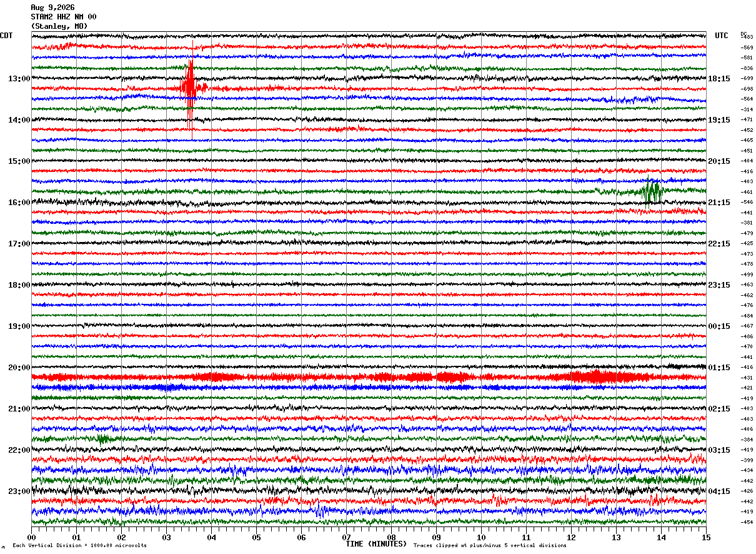Screen dimensions: 756x554
Task: Click minute 00 on the time axis
Action: tap(31, 537)
